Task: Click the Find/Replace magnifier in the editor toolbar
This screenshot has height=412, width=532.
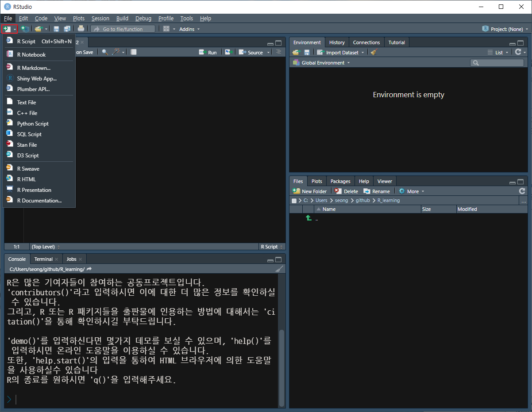Action: [x=104, y=52]
